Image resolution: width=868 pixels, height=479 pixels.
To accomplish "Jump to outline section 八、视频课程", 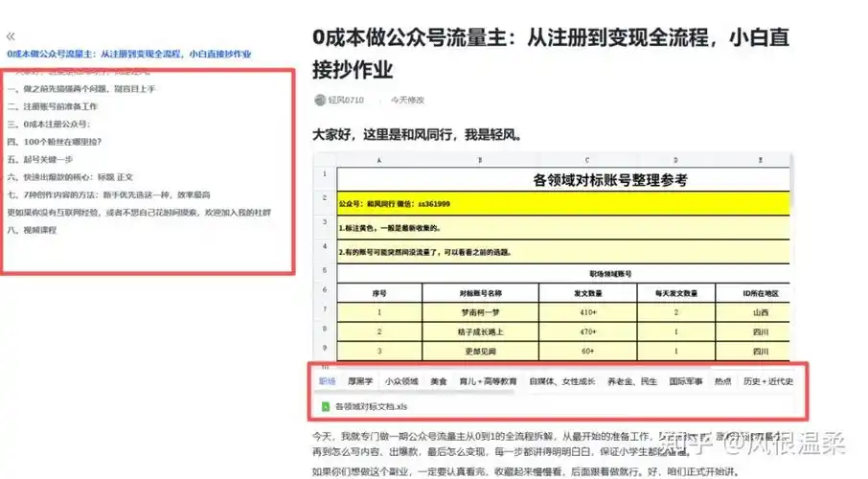I will coord(32,230).
